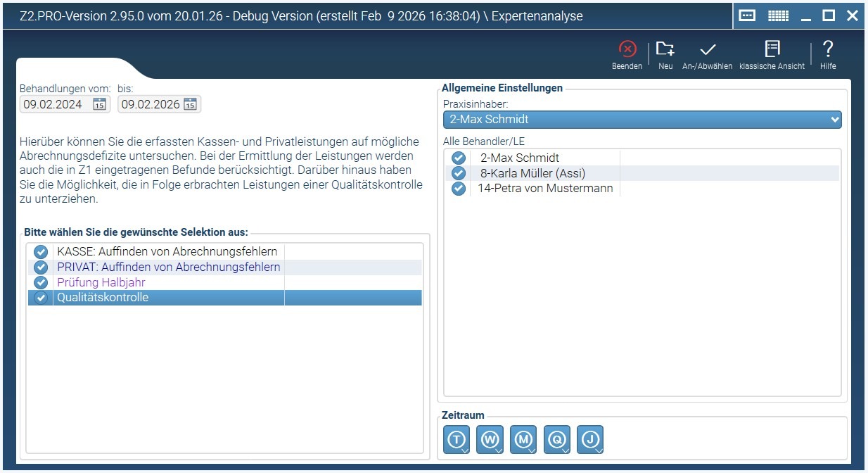Uncheck KASSE: Auffinden von Abrechnungsfehlern
Viewport: 868px width, 473px height.
[x=41, y=252]
